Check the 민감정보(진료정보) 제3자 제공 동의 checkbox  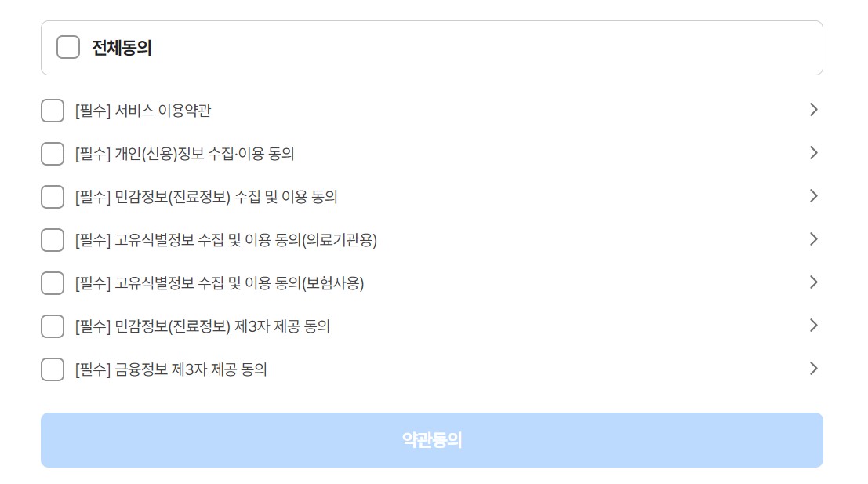click(52, 326)
